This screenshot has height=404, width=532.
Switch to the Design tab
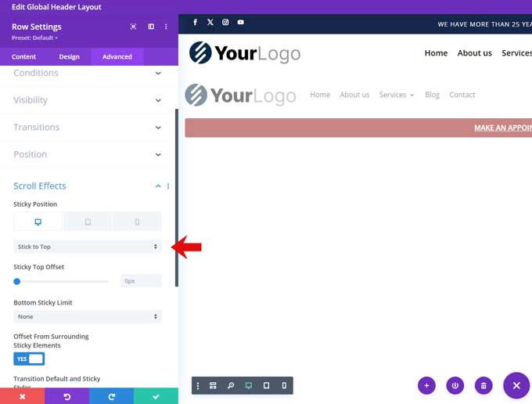pyautogui.click(x=69, y=56)
